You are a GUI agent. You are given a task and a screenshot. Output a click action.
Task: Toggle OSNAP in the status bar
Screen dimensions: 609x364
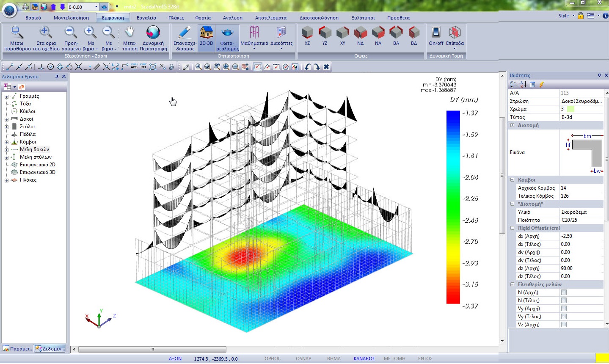point(303,358)
